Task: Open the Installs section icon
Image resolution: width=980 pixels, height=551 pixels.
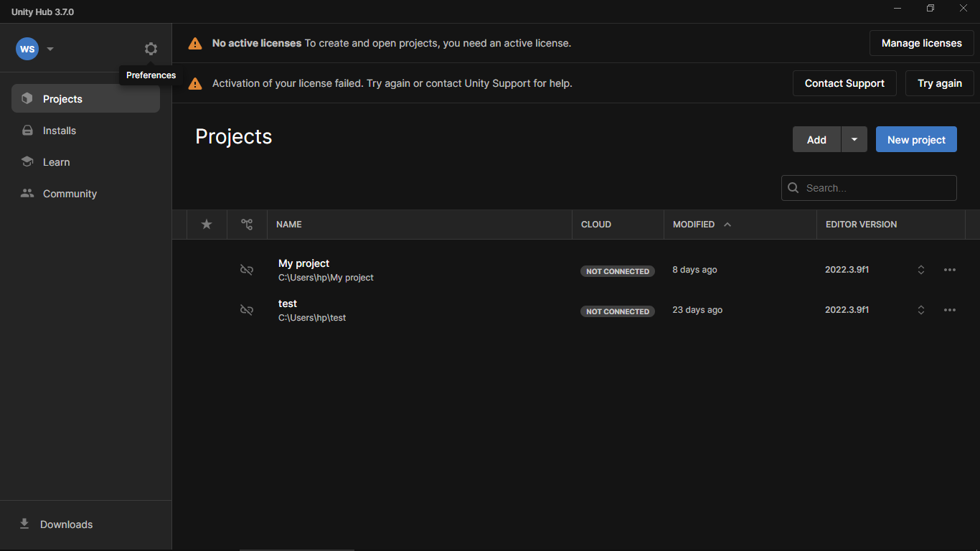Action: [27, 130]
